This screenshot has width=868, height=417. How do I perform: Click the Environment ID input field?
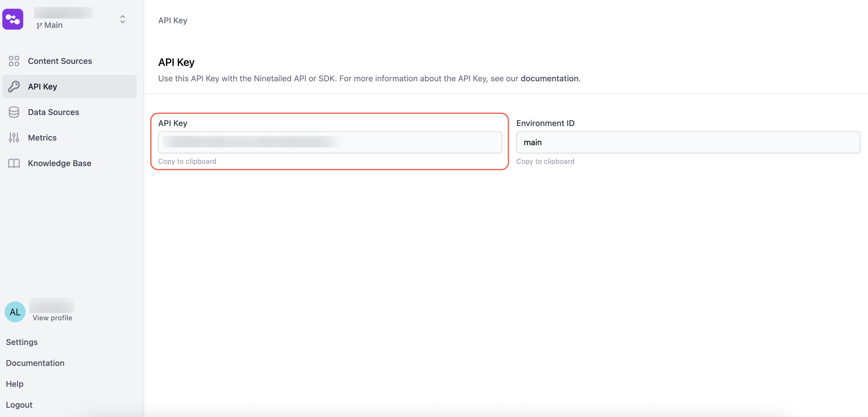687,142
